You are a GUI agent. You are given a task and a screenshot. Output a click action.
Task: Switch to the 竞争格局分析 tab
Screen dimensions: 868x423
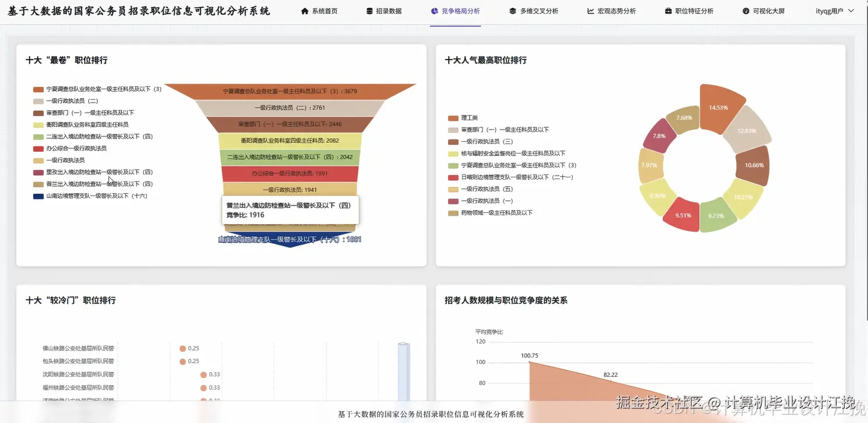point(455,11)
